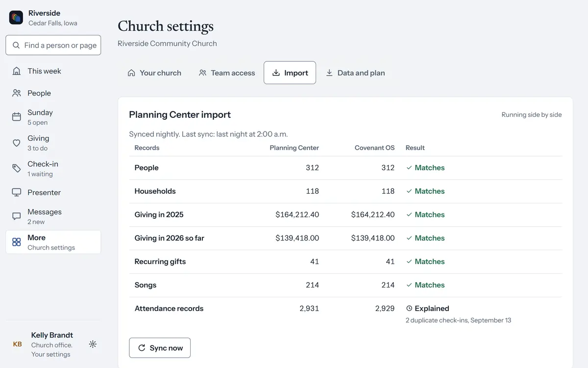The image size is (588, 368).
Task: Click the Covenant OS column header
Action: tap(374, 148)
